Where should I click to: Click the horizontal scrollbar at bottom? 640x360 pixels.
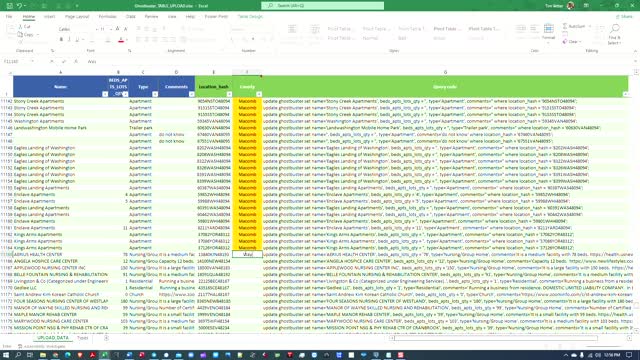coord(496,338)
